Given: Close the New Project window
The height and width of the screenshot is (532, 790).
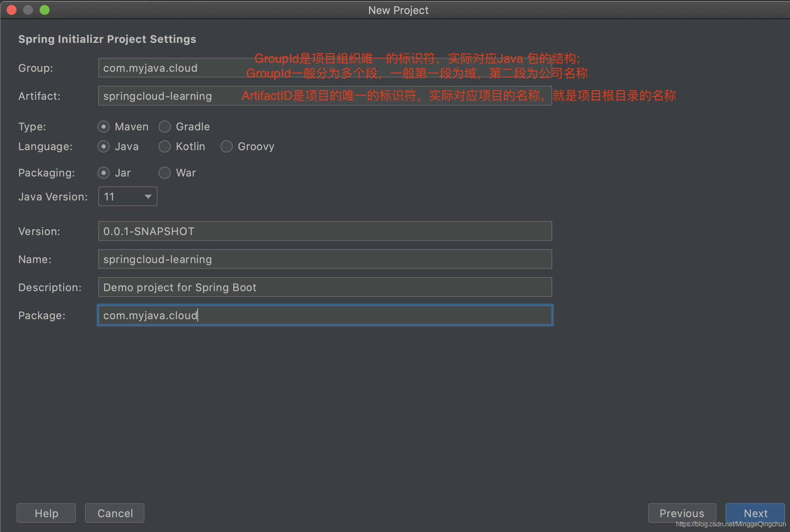Looking at the screenshot, I should pos(12,10).
